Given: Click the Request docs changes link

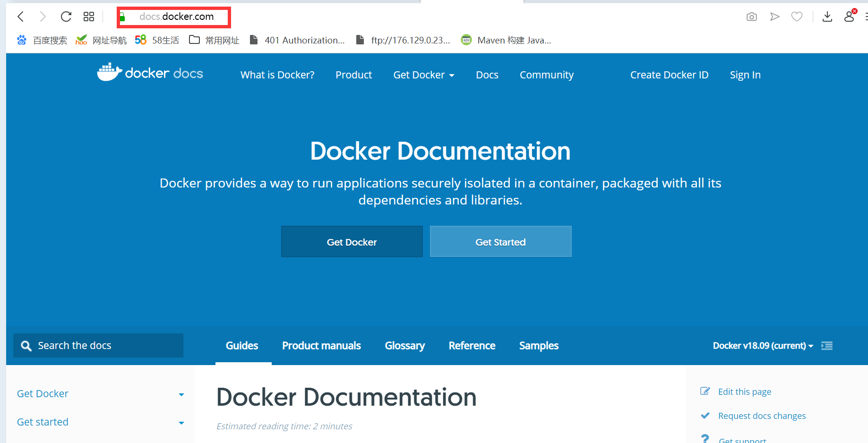Looking at the screenshot, I should coord(762,416).
